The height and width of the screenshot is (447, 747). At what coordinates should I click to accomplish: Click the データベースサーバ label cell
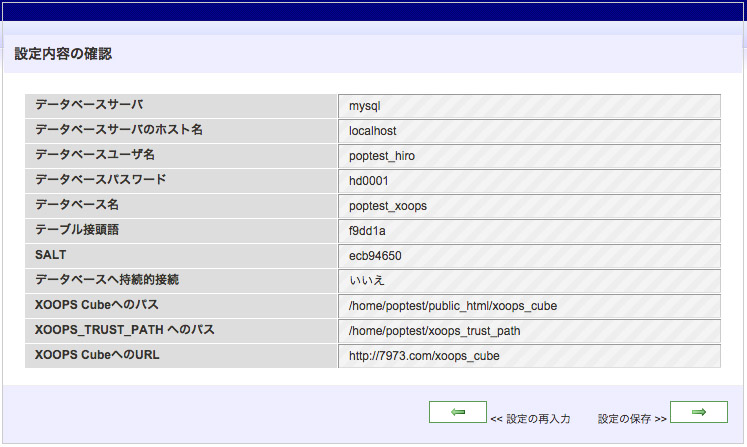(89, 105)
